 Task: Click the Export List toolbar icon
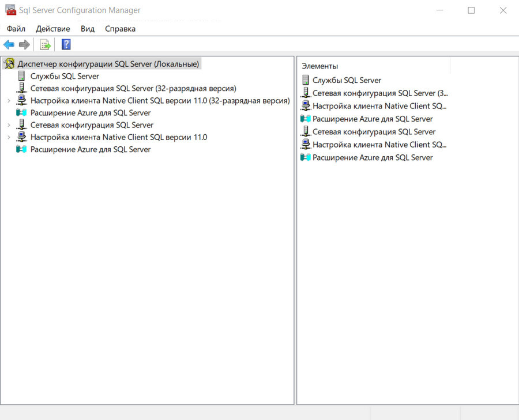pos(45,44)
